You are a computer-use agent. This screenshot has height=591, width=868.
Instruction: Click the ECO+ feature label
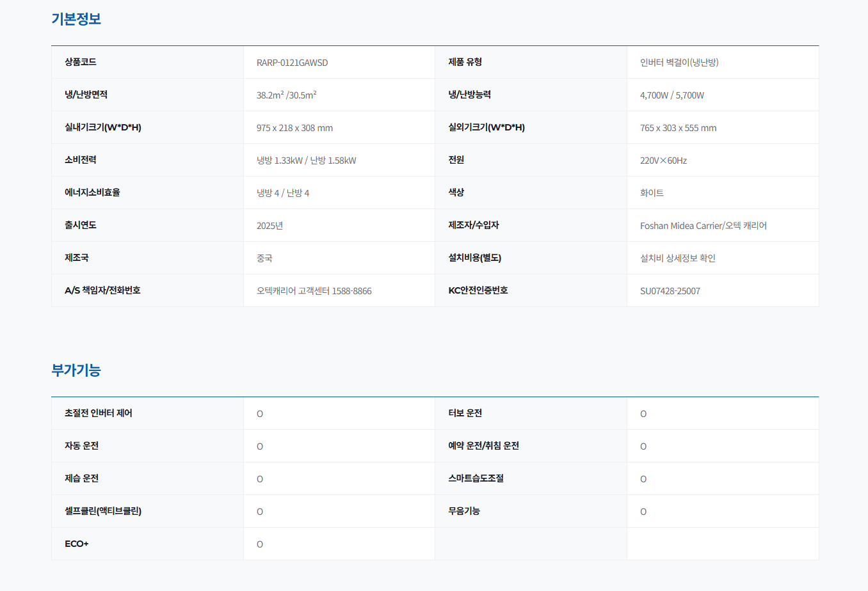76,544
